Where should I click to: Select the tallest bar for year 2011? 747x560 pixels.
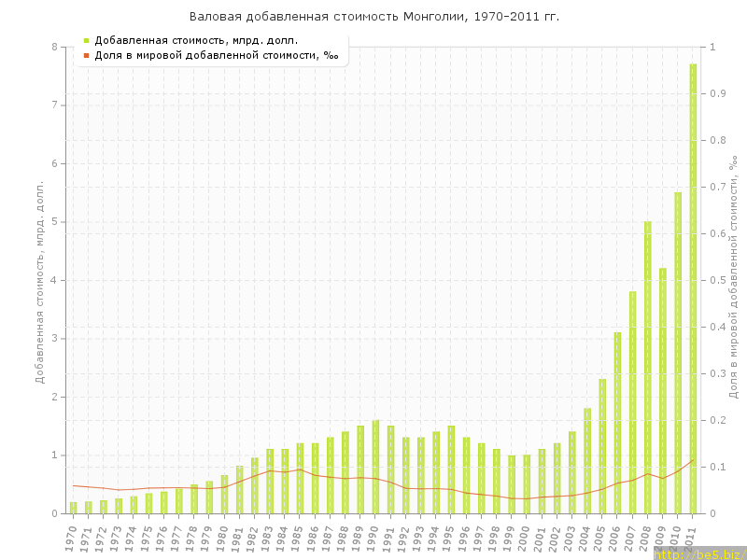tap(693, 289)
